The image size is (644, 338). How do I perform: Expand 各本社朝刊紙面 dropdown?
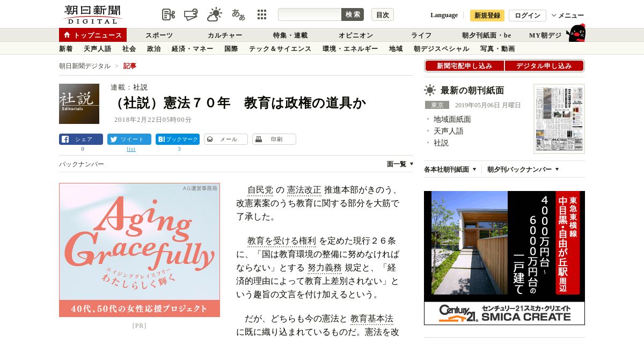[450, 170]
